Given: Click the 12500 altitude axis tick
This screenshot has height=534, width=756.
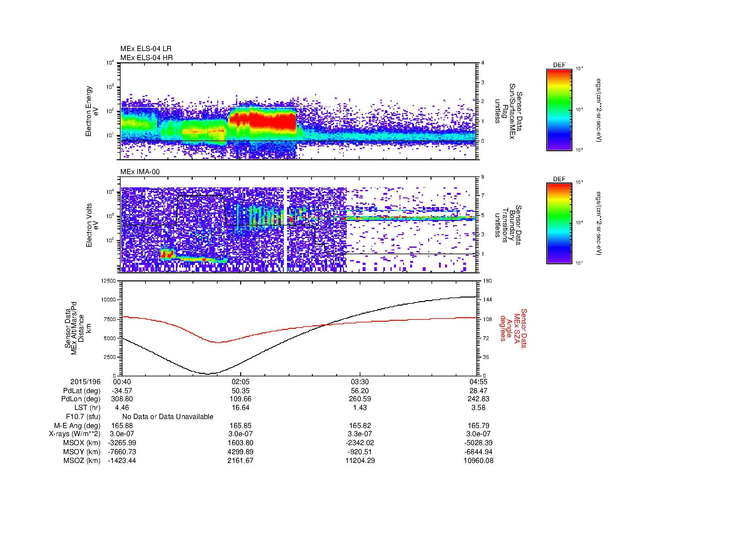Looking at the screenshot, I should point(109,281).
